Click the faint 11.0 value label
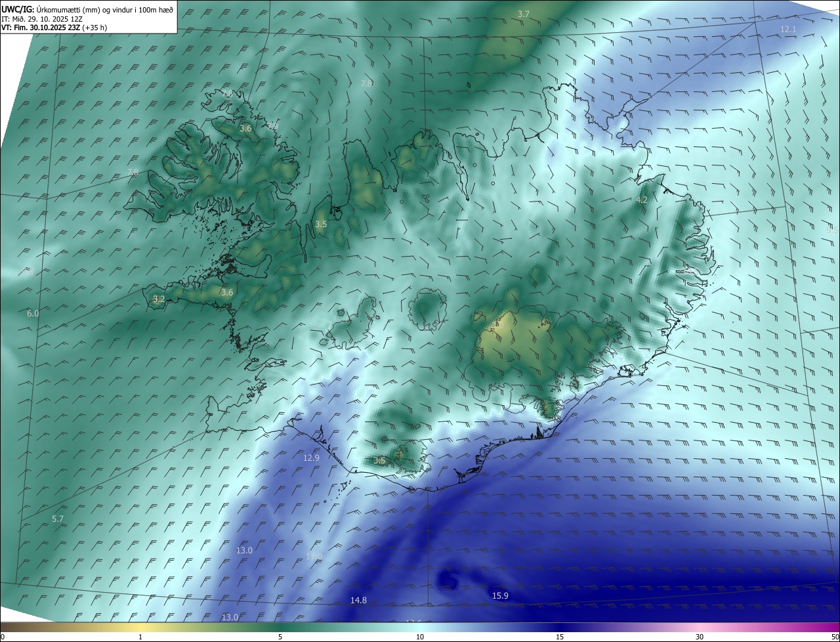 314,556
